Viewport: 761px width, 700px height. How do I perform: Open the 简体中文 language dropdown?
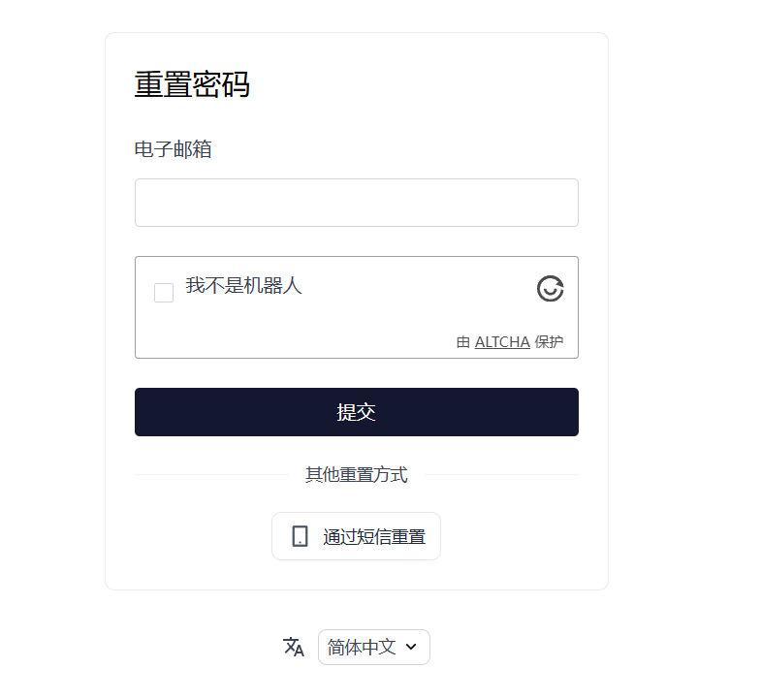point(373,647)
